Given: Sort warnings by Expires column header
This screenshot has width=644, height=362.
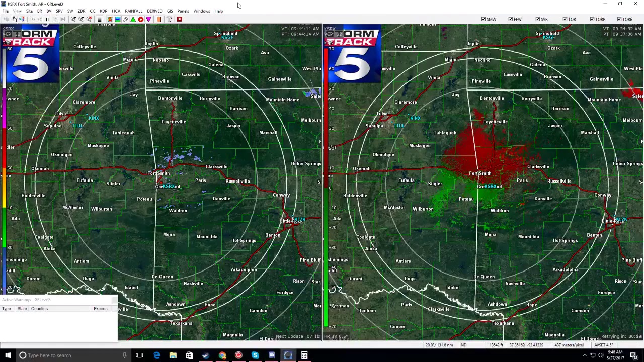Looking at the screenshot, I should (100, 309).
